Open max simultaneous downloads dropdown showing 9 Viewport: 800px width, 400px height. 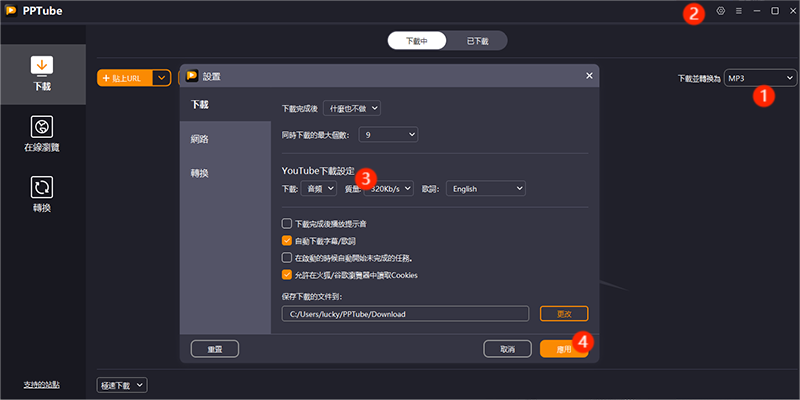tap(388, 135)
